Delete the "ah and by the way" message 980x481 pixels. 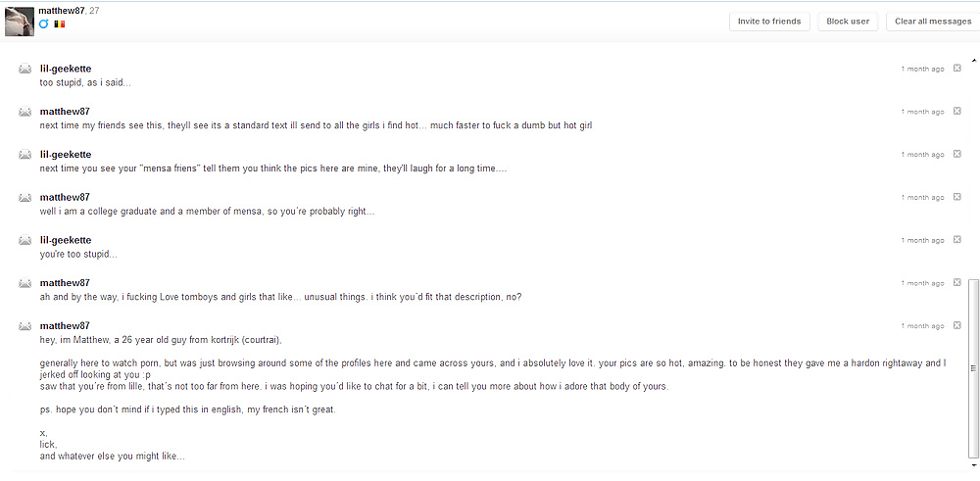pyautogui.click(x=957, y=283)
